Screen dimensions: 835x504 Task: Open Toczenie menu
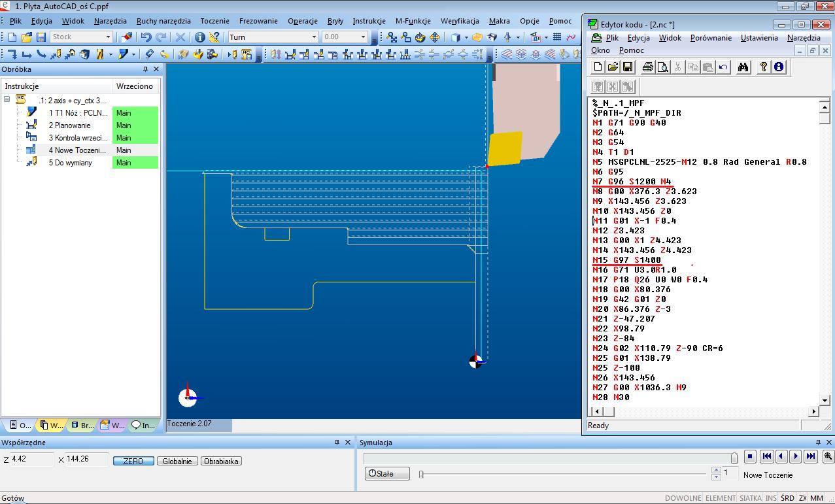pyautogui.click(x=215, y=21)
